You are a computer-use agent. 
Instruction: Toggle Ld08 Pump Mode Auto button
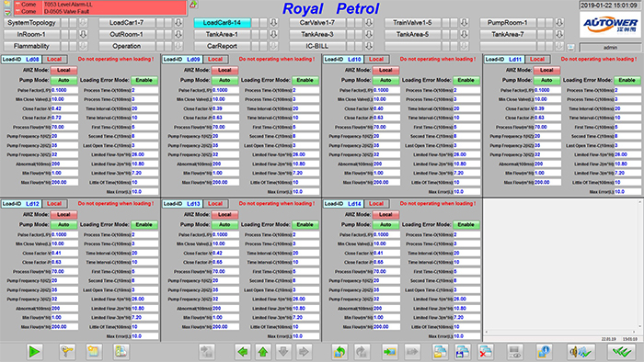click(x=63, y=80)
